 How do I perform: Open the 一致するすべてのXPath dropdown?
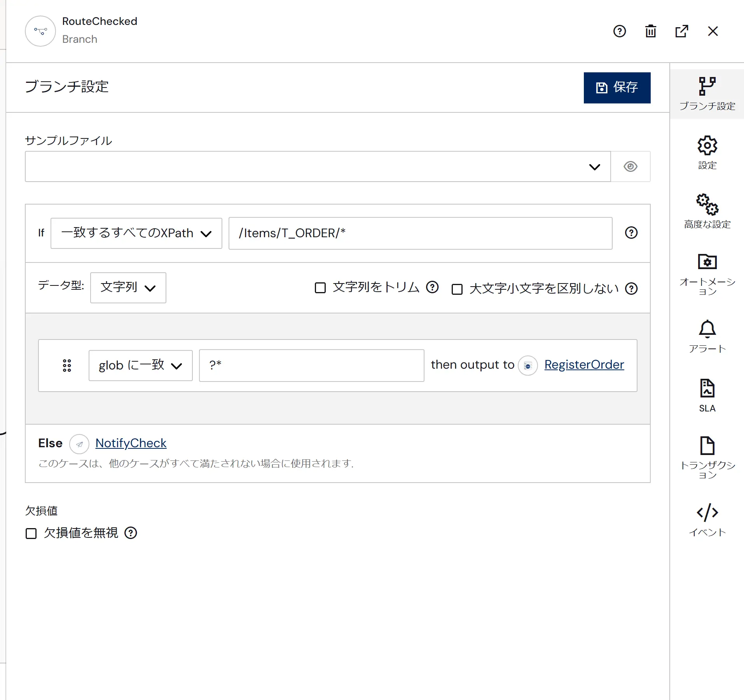coord(136,233)
